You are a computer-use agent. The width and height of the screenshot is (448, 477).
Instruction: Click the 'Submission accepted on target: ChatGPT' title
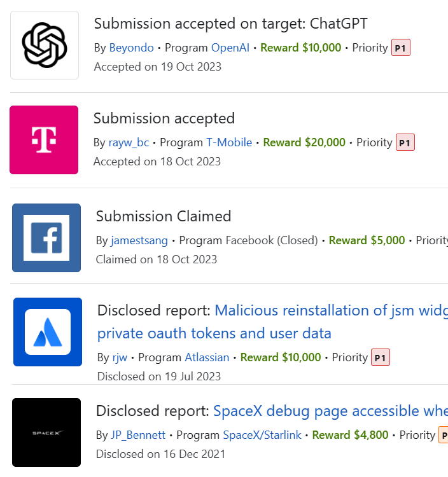(x=230, y=24)
